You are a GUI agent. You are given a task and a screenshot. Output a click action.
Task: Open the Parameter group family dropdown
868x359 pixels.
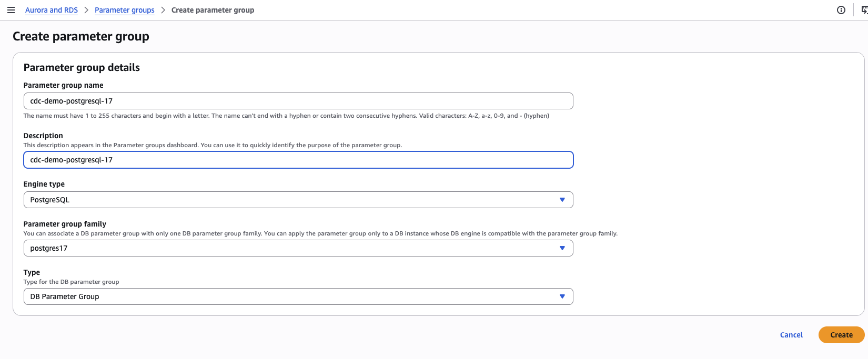pos(298,248)
